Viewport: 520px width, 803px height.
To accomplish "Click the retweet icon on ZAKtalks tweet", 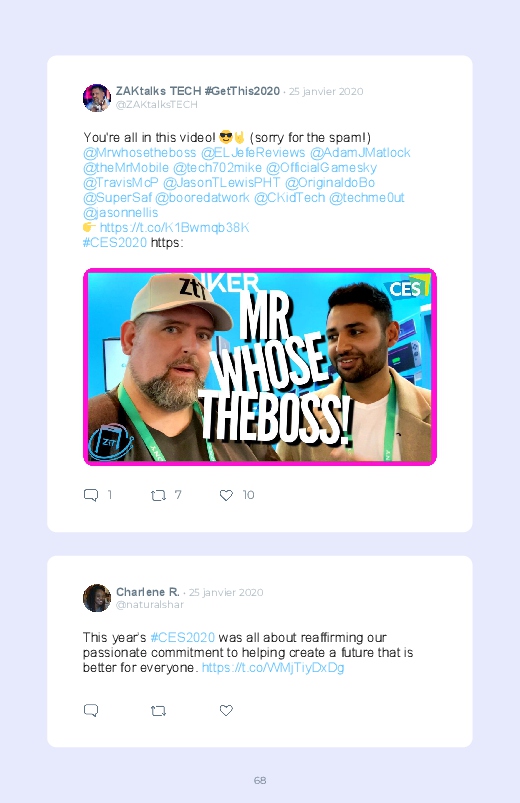I will pos(158,495).
